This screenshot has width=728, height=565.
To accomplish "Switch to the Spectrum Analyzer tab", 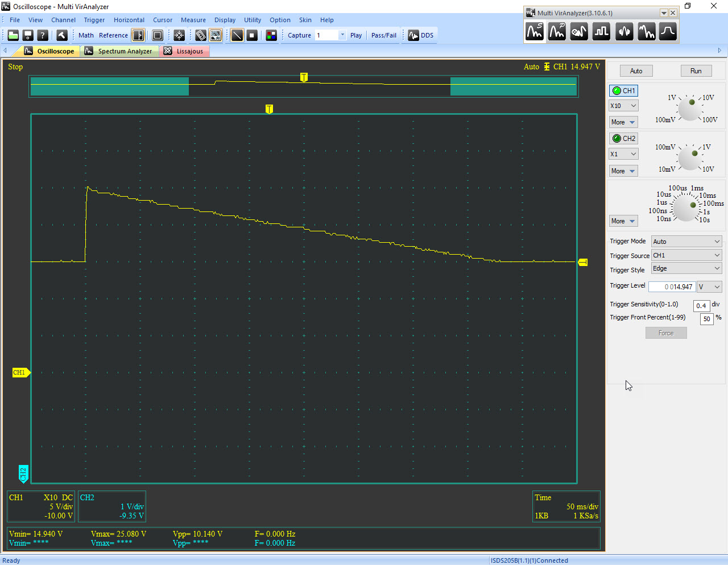I will pos(119,51).
